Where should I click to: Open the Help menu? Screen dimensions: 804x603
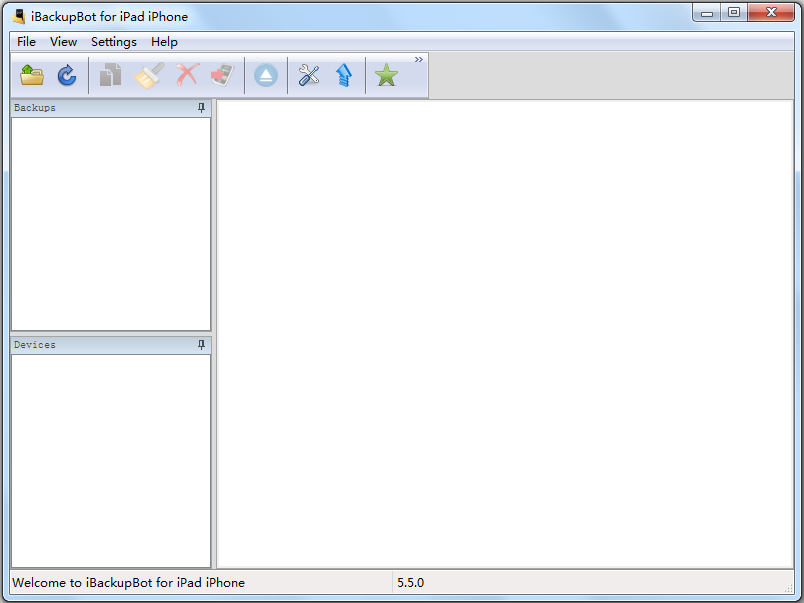click(x=164, y=42)
